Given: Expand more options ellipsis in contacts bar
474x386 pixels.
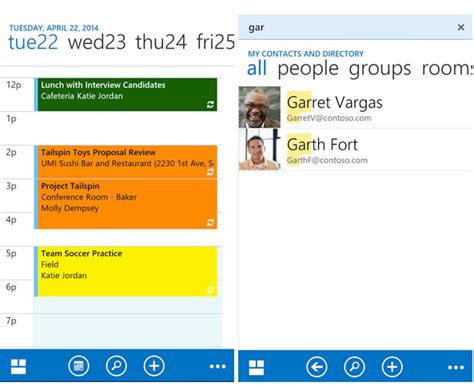Looking at the screenshot, I should pos(456,368).
